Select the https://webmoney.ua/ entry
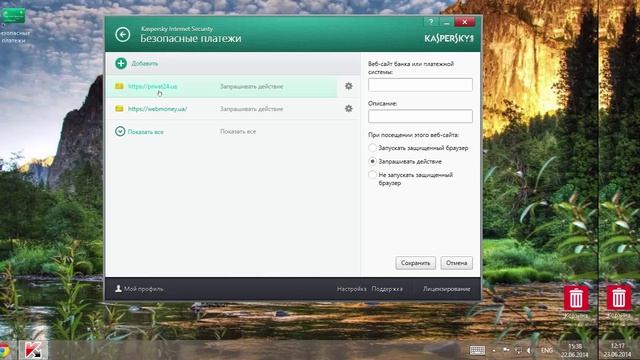This screenshot has height=360, width=640. [x=158, y=109]
